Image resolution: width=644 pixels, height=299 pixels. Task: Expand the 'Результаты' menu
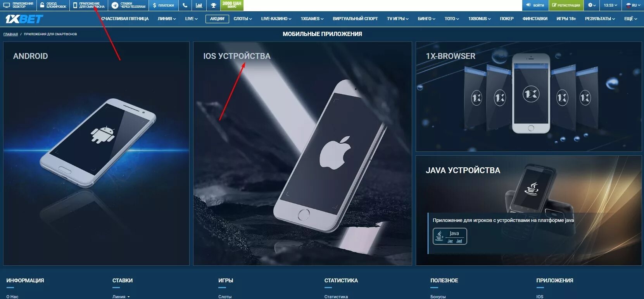pyautogui.click(x=600, y=19)
